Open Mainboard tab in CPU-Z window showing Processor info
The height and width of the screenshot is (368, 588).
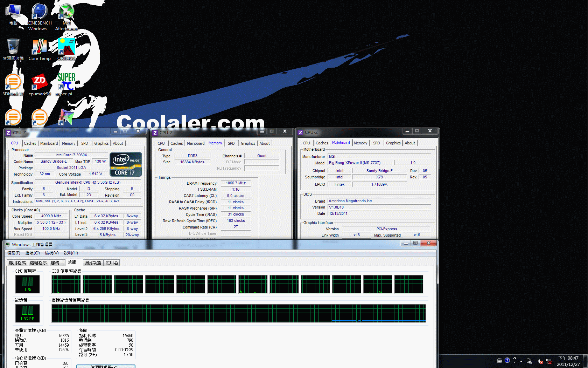(49, 143)
